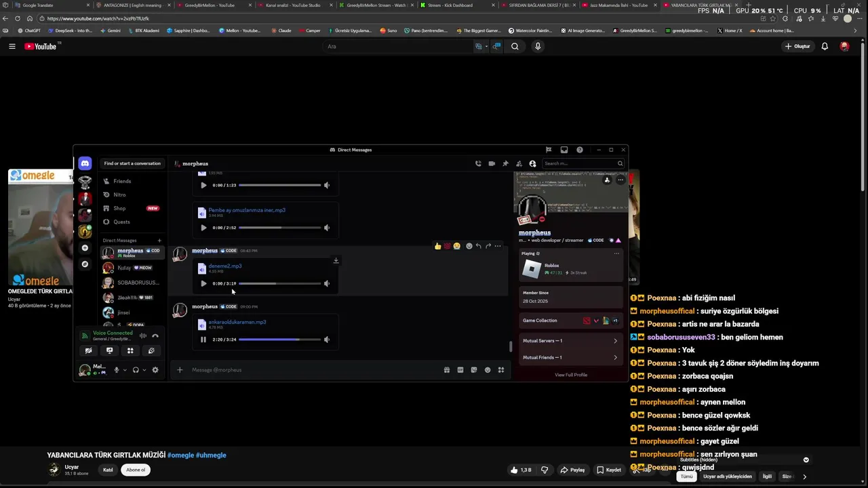Screen dimensions: 868x488
Task: Send a gift in message bar
Action: click(x=447, y=370)
